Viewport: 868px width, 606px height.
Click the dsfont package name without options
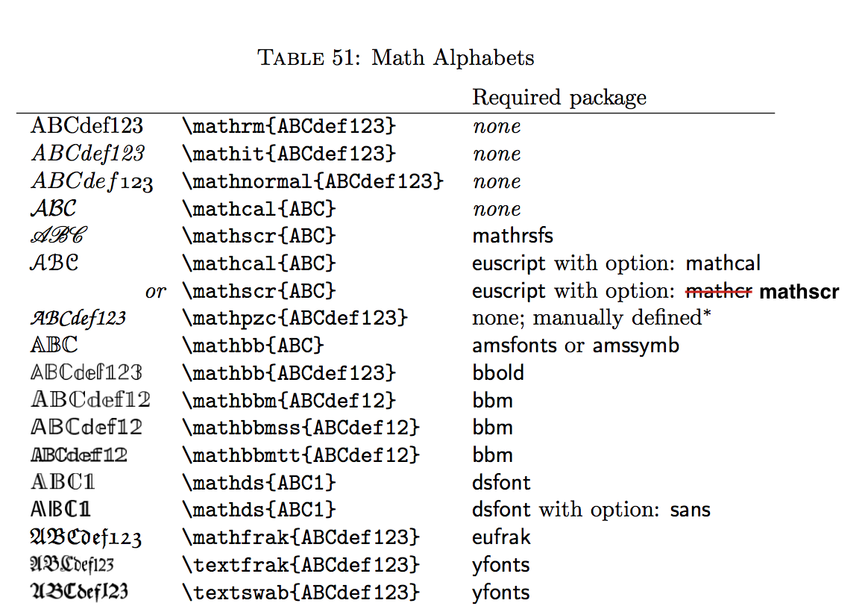tap(502, 482)
